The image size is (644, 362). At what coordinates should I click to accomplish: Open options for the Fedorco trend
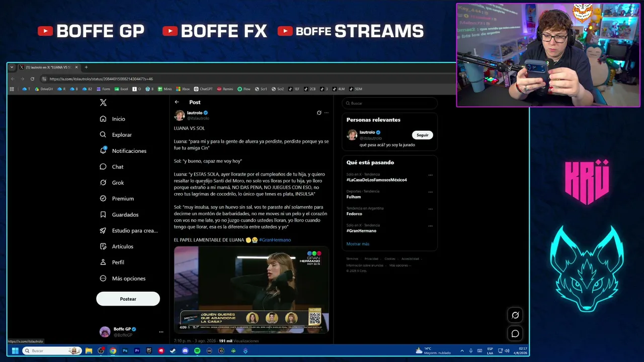[x=430, y=209]
